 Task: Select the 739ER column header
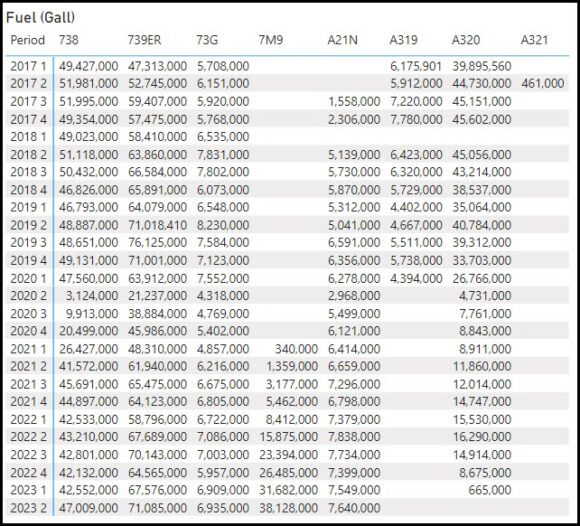pos(144,40)
